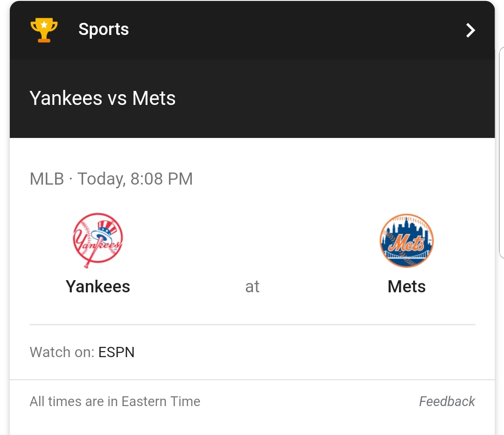This screenshot has height=435, width=504.
Task: Tap the Today, 8:08 PM game time
Action: click(135, 179)
